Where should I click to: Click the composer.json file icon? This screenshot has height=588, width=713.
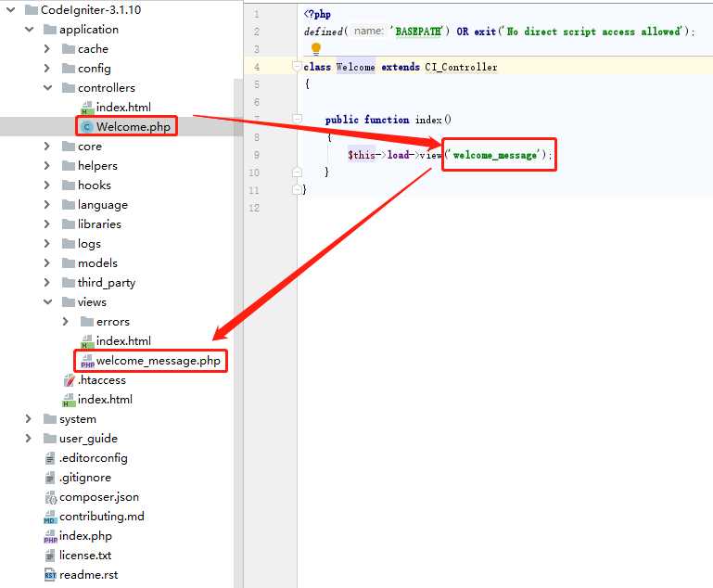50,497
